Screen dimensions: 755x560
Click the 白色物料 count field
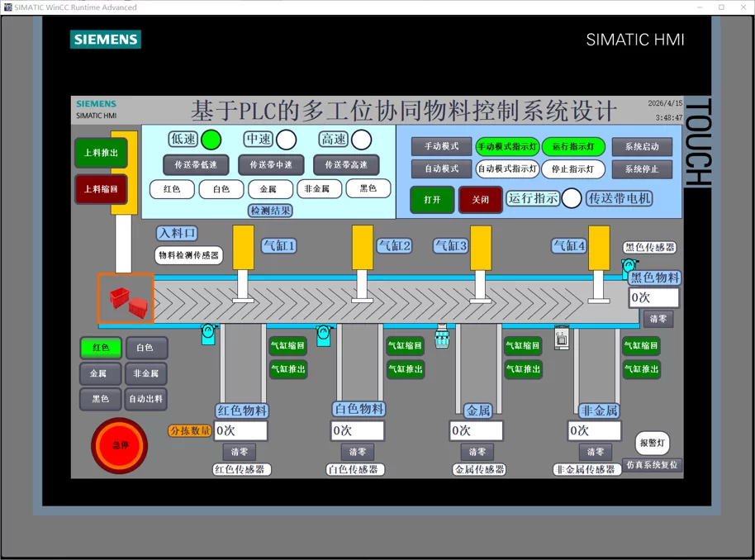(x=358, y=430)
